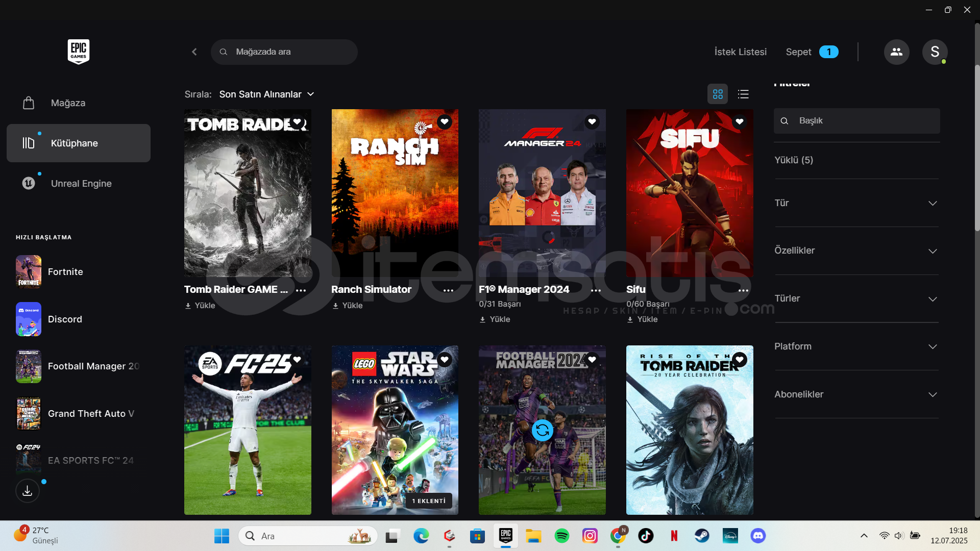
Task: Select the Yüklü (5) filter
Action: [794, 160]
